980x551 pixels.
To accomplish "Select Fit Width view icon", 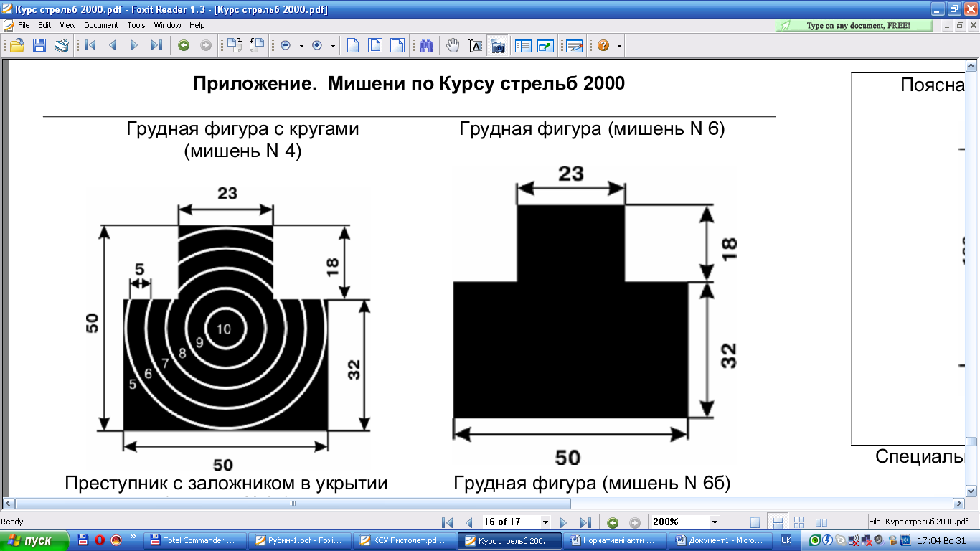I will click(397, 45).
